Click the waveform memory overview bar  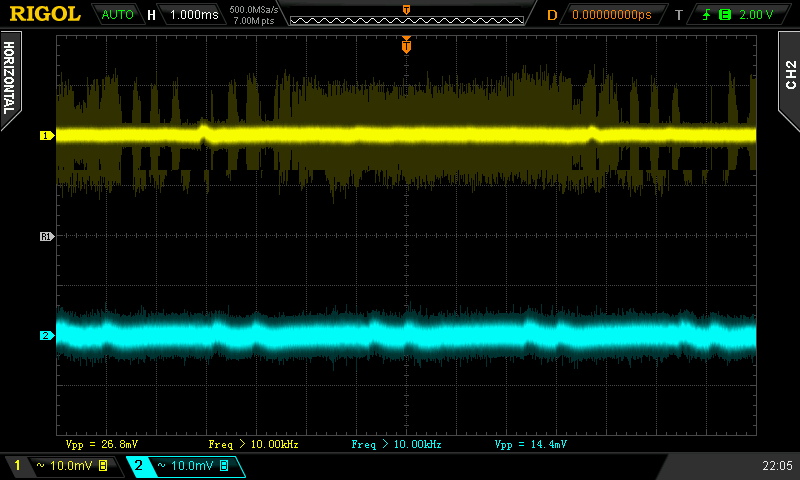407,20
